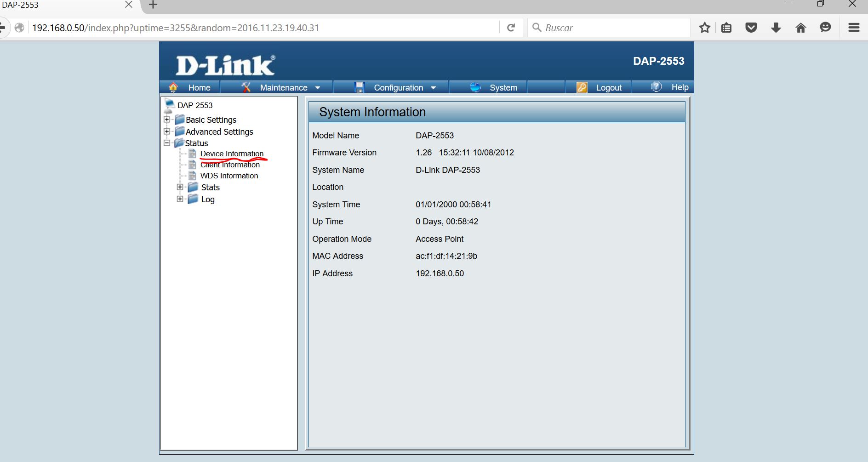
Task: Close the DAP-2553 browser tab
Action: click(x=129, y=5)
